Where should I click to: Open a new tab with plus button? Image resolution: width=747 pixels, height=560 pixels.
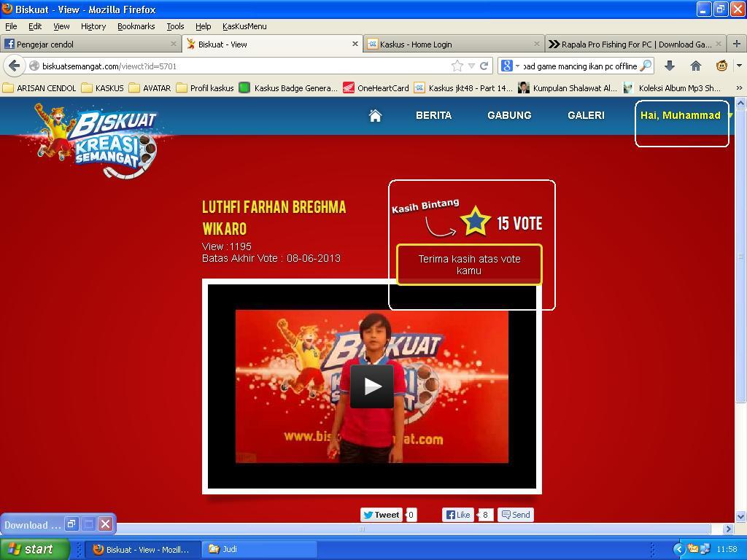(737, 44)
